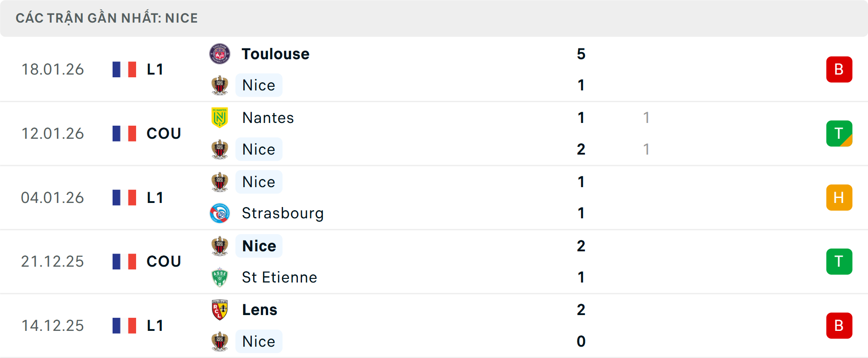Click the COU label on 12.01.26 match

(164, 134)
